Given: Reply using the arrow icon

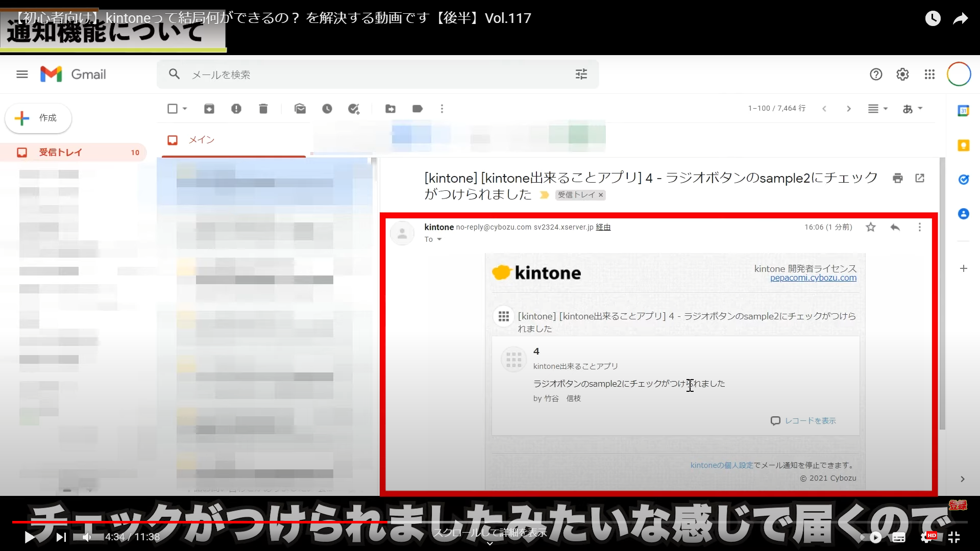Looking at the screenshot, I should click(x=895, y=227).
